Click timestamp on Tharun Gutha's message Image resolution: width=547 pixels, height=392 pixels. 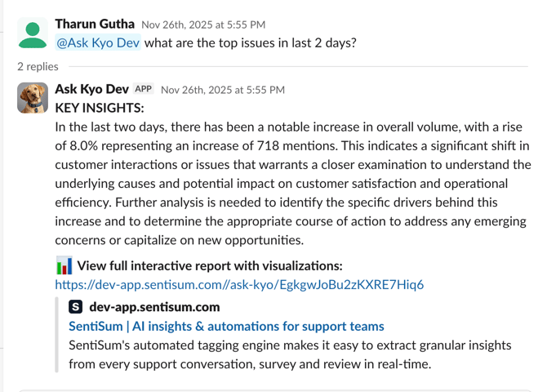[203, 24]
